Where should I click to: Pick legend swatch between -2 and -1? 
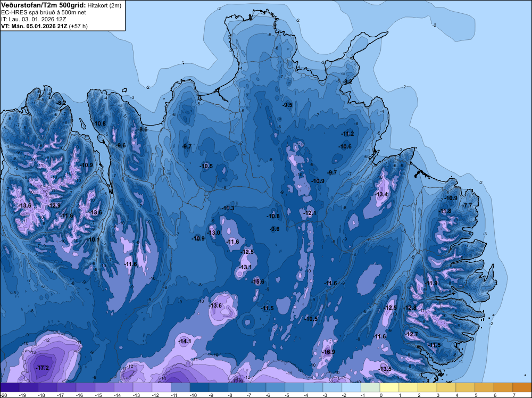[x=352, y=387]
